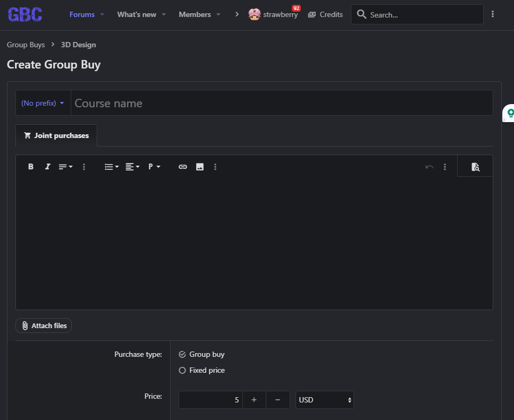The width and height of the screenshot is (514, 420).
Task: Insert a link in the editor
Action: tap(183, 167)
